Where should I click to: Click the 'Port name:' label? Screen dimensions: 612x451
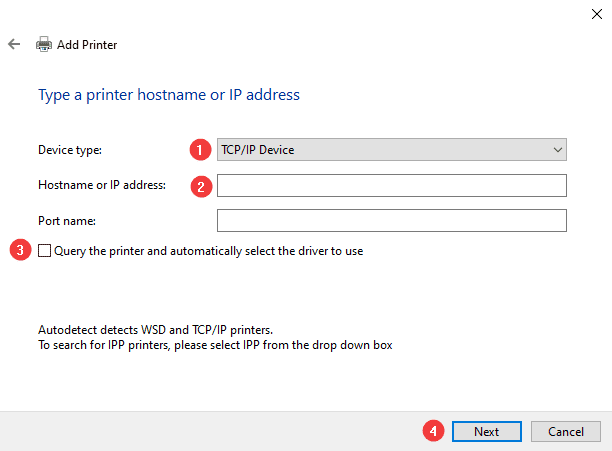click(x=65, y=220)
